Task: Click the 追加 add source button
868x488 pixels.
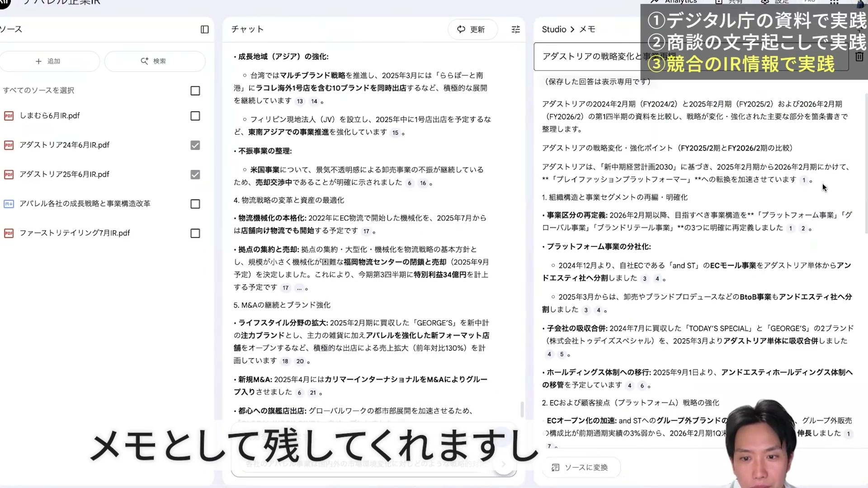Action: (49, 61)
